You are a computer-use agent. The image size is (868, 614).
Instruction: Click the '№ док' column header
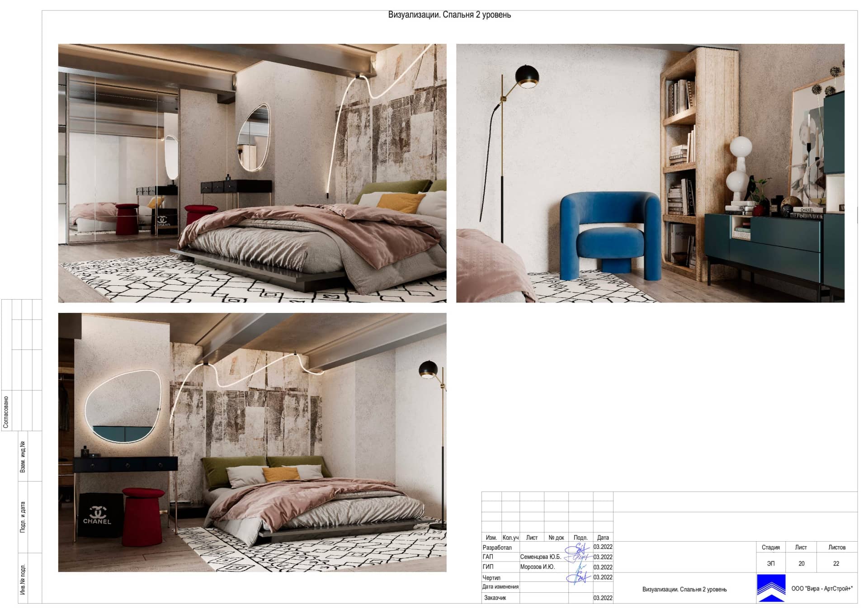pyautogui.click(x=556, y=538)
